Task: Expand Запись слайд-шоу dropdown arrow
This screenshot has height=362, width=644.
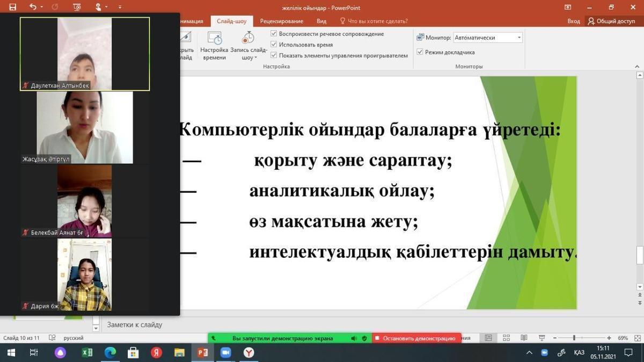Action: click(x=255, y=57)
